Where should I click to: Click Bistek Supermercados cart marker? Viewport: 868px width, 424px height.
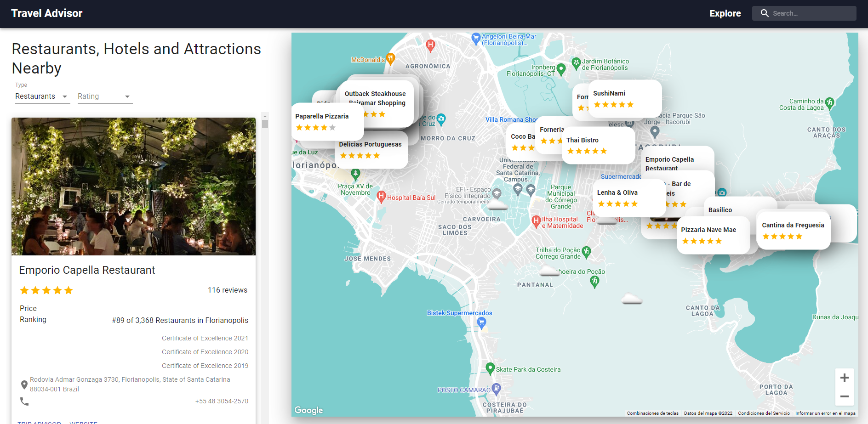481,323
